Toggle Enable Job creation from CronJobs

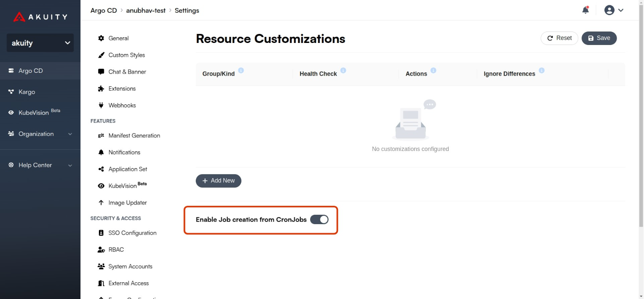tap(319, 220)
